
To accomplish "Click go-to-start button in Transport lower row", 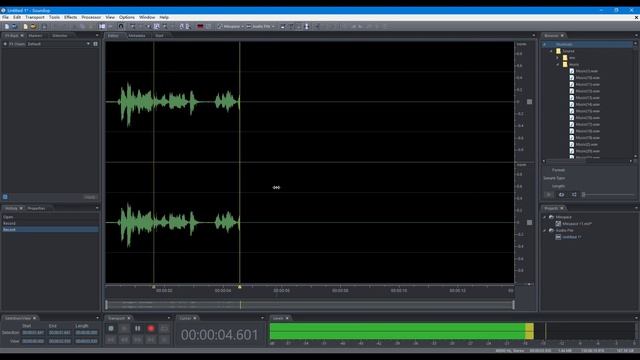I will click(111, 340).
